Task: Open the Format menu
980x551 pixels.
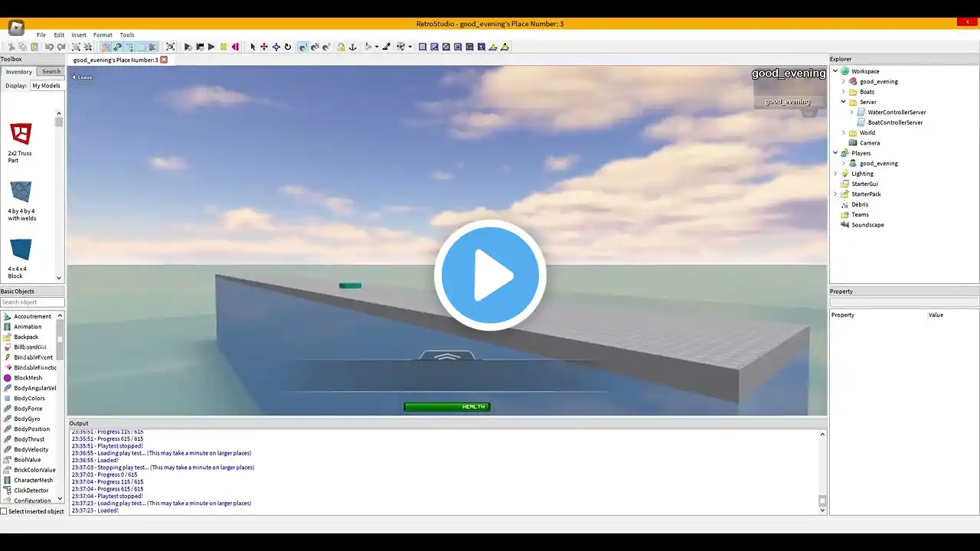Action: tap(103, 35)
